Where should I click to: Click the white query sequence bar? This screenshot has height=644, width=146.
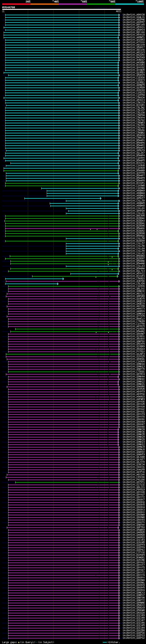pos(62,10)
